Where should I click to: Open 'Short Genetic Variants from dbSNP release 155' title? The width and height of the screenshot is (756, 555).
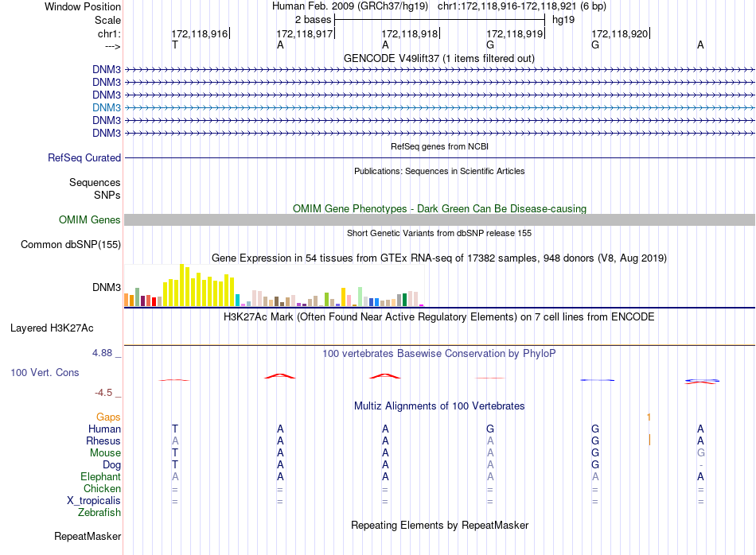tap(439, 233)
